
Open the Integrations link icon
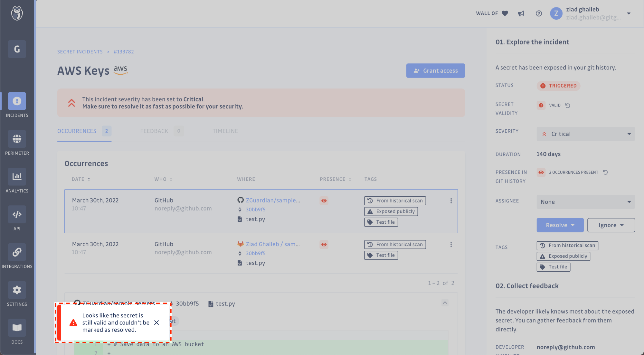click(x=17, y=252)
